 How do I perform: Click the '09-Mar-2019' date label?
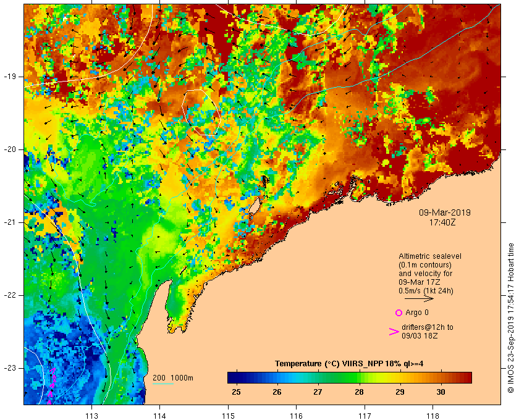coord(444,212)
